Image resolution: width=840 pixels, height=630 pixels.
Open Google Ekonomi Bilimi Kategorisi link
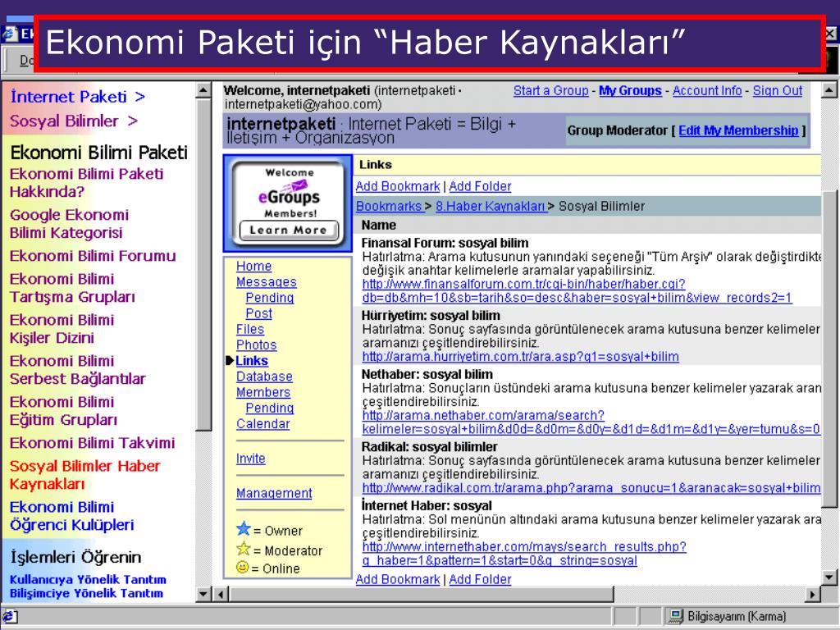coord(69,224)
